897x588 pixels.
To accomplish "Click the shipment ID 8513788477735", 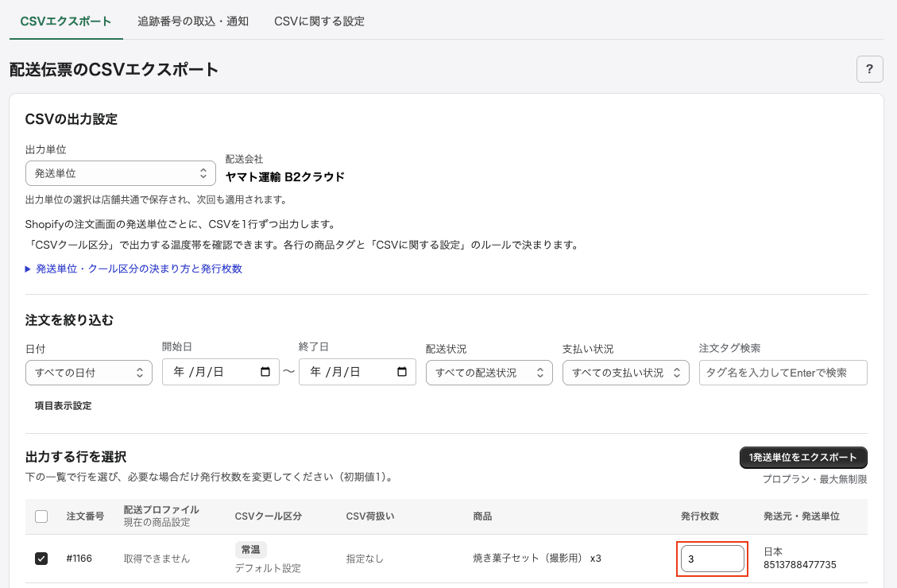I will pyautogui.click(x=800, y=565).
